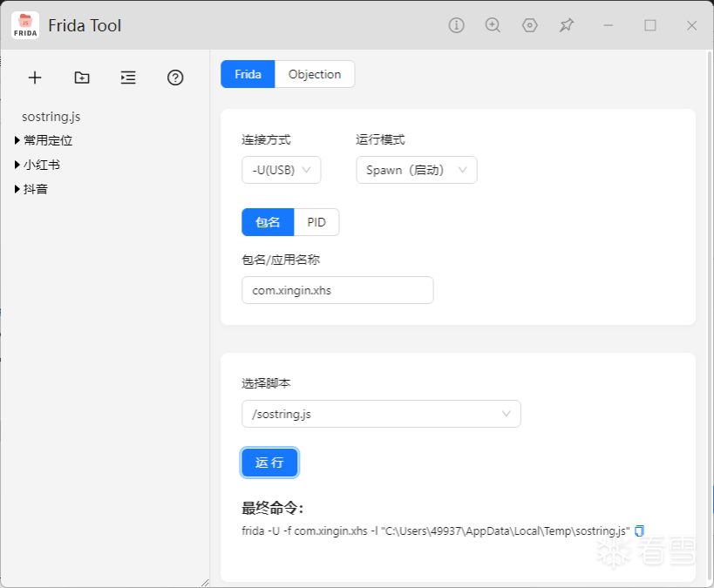The image size is (714, 588).
Task: Click the final command text line
Action: coord(436,531)
